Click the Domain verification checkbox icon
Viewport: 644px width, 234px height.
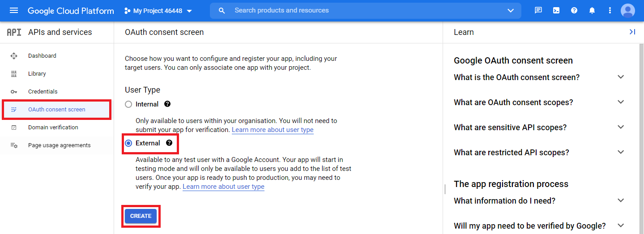14,128
